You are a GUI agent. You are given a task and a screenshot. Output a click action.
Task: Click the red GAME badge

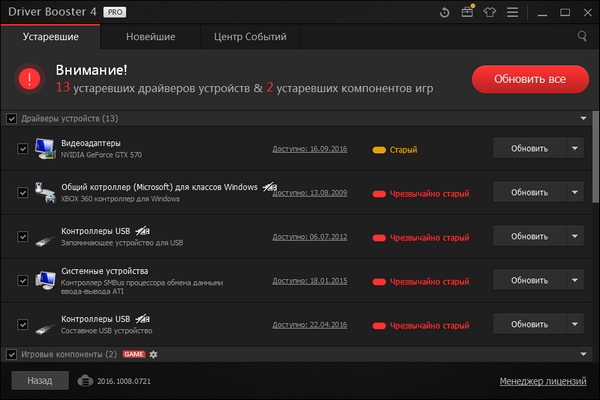pos(134,354)
